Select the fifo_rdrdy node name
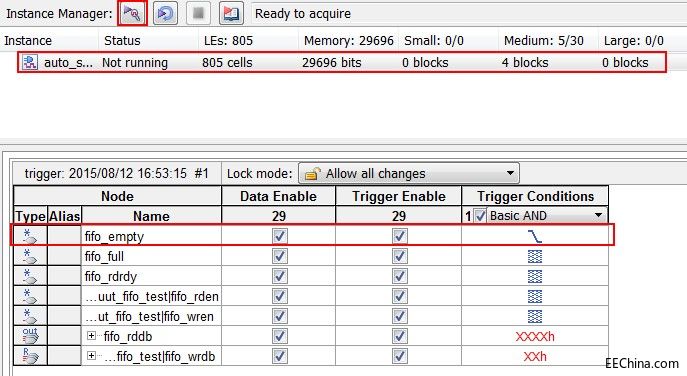687x376 pixels. tap(111, 277)
